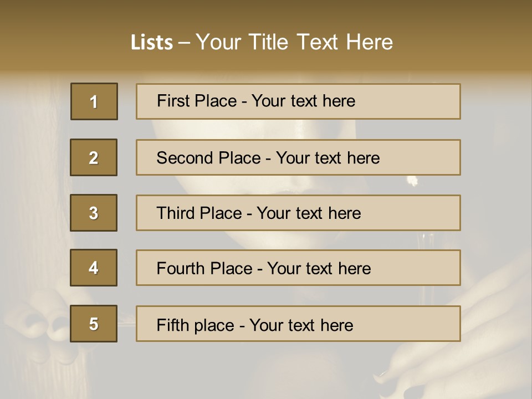
Task: Click the bold word "Lists" in the title
Action: pyautogui.click(x=152, y=43)
